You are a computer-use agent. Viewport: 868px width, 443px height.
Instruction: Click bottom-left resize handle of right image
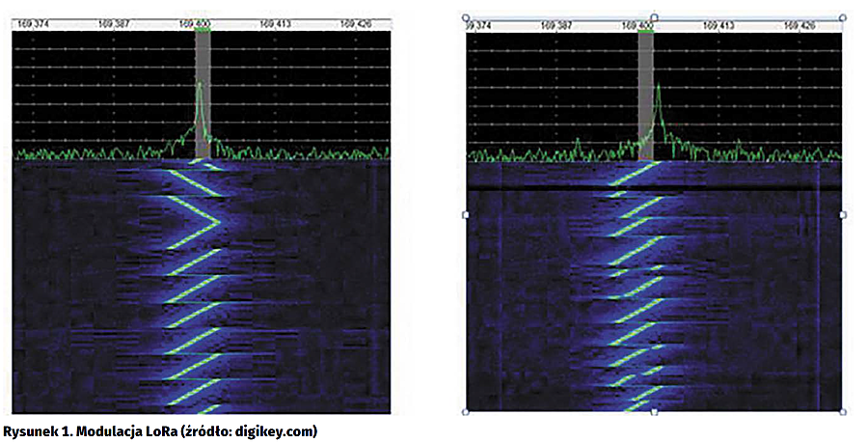[466, 412]
